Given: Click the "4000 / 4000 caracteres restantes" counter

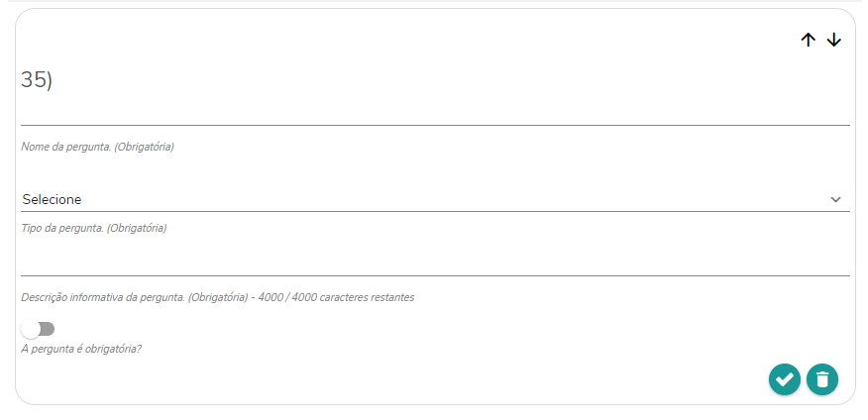Looking at the screenshot, I should (x=336, y=297).
